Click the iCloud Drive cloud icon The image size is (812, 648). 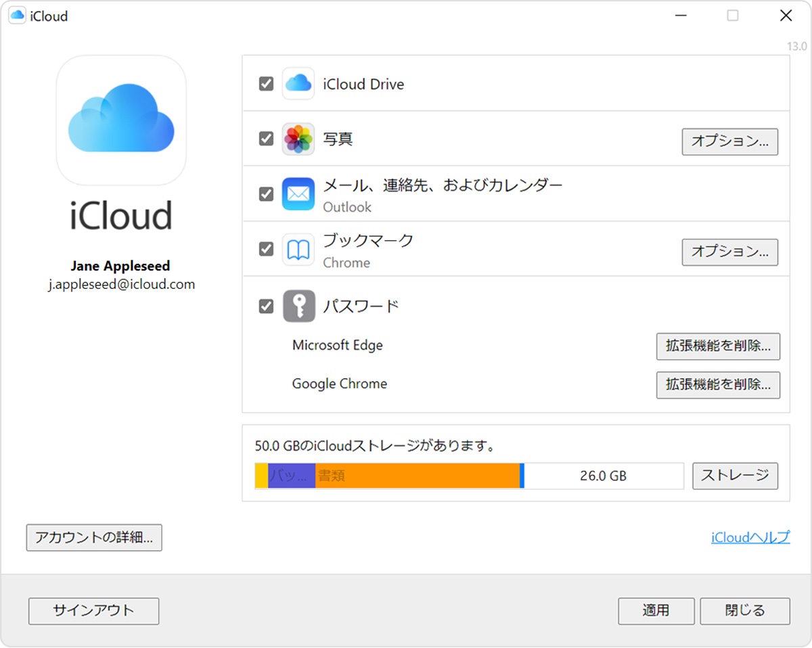(298, 84)
